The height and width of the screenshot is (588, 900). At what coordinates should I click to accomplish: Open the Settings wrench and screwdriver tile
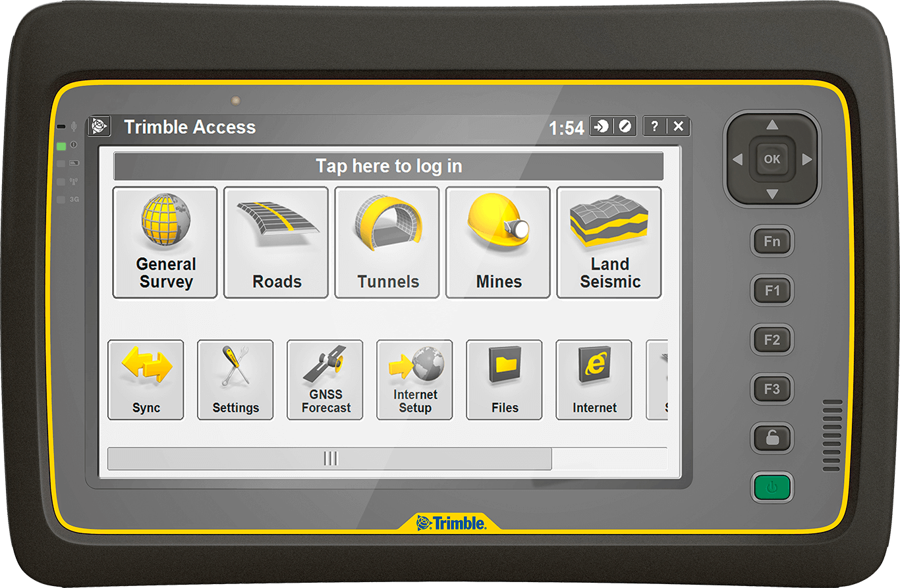[x=235, y=380]
